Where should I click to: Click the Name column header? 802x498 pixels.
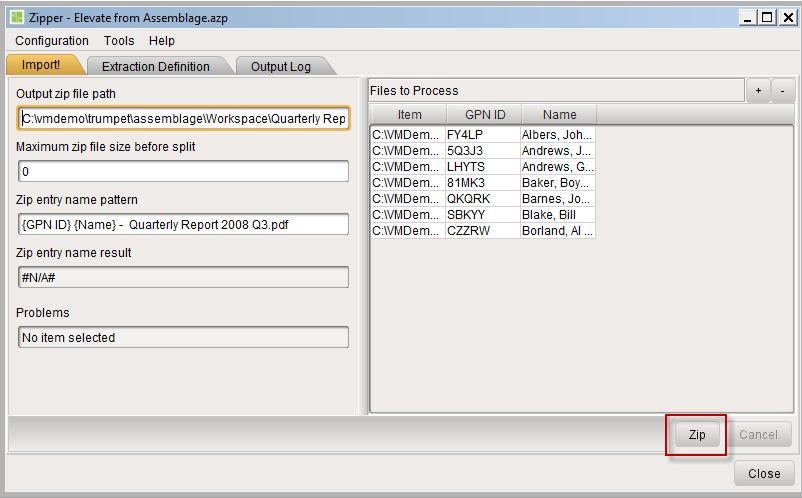(559, 115)
